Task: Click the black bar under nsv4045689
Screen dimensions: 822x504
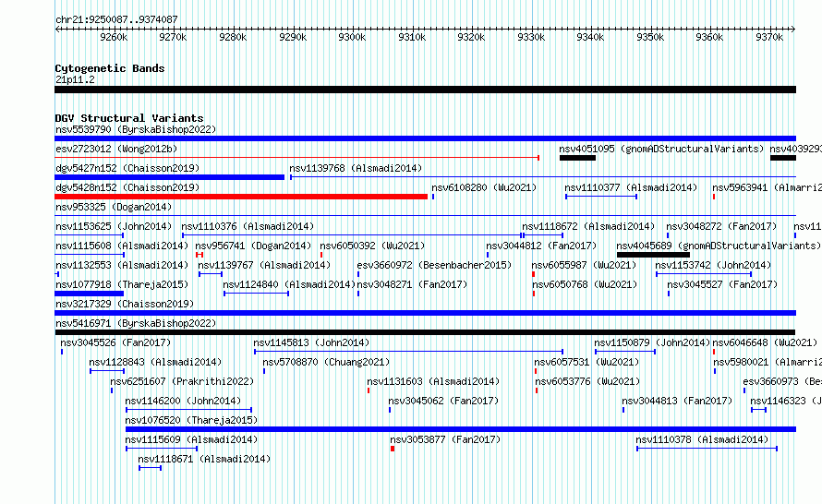Action: (653, 255)
